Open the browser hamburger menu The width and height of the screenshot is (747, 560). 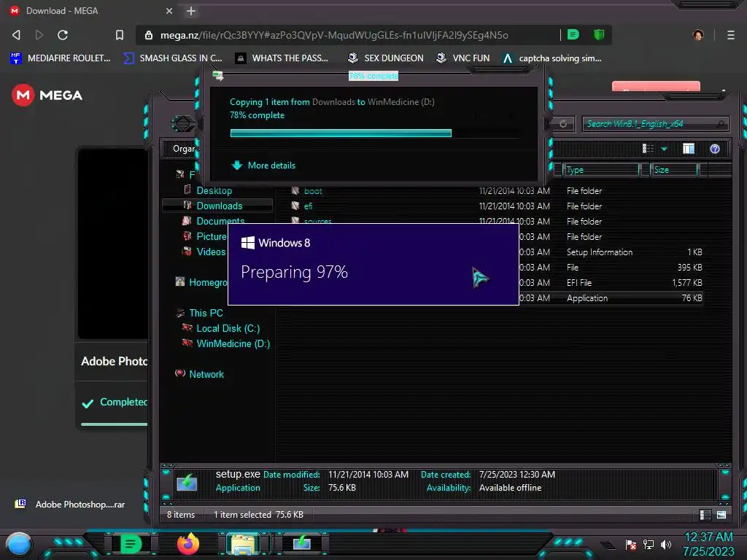pos(730,35)
